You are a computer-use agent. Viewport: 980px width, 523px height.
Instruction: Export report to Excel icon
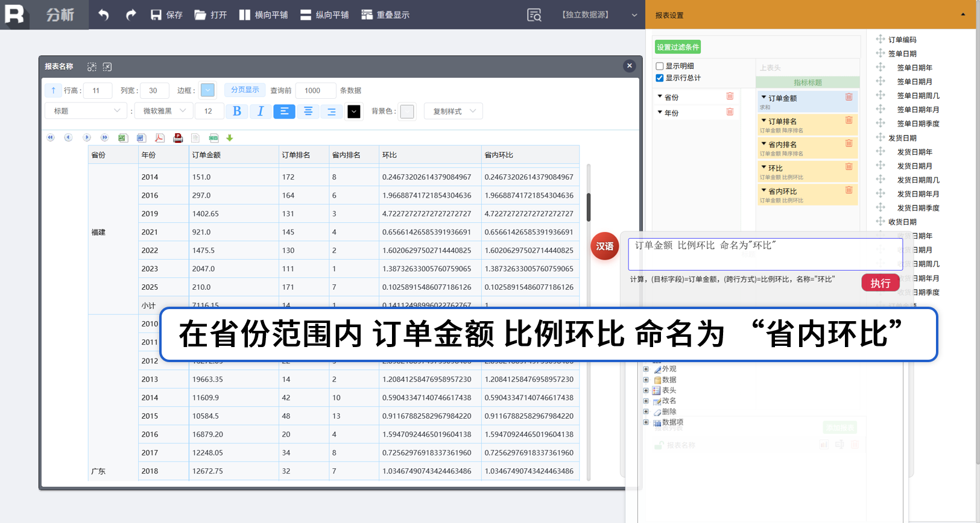[122, 138]
